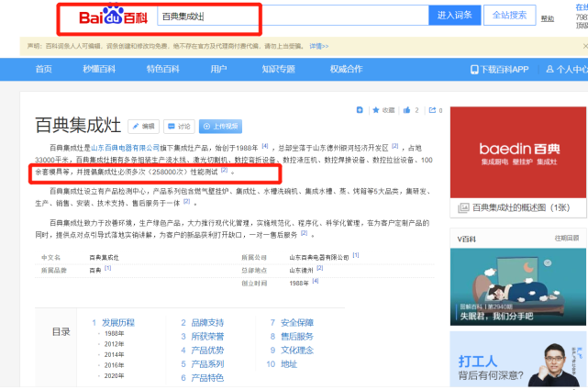The image size is (588, 390).
Task: Click the 下载百科APP phone icon link
Action: tap(500, 70)
